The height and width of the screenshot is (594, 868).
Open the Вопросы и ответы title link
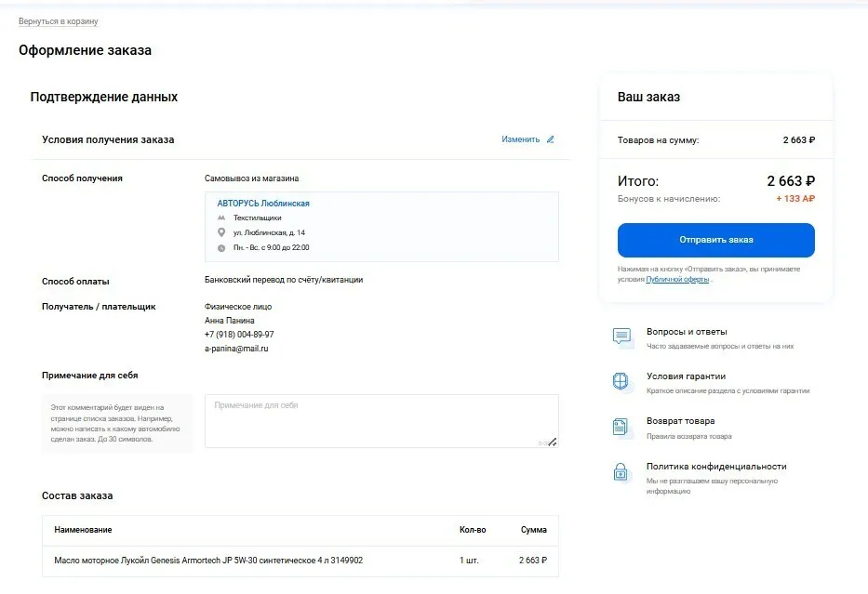687,332
